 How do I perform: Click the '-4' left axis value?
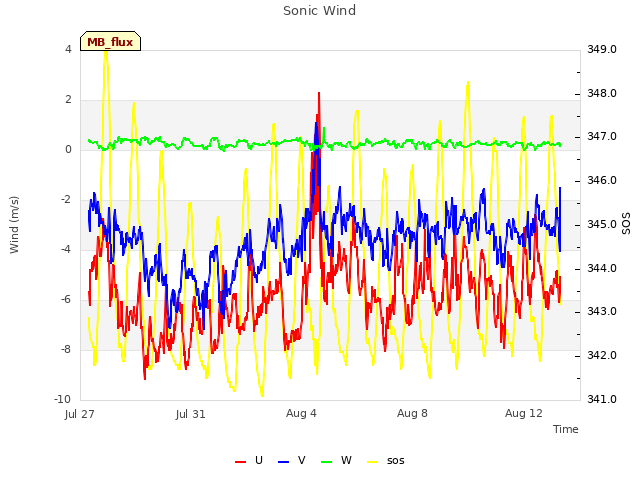66,249
